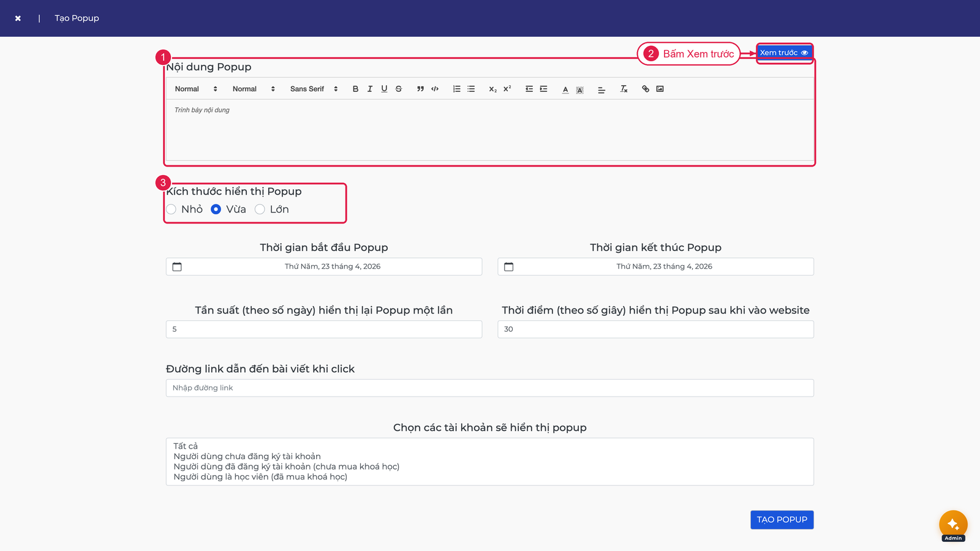Apply ordered numbered list
The image size is (980, 551).
pyautogui.click(x=456, y=89)
